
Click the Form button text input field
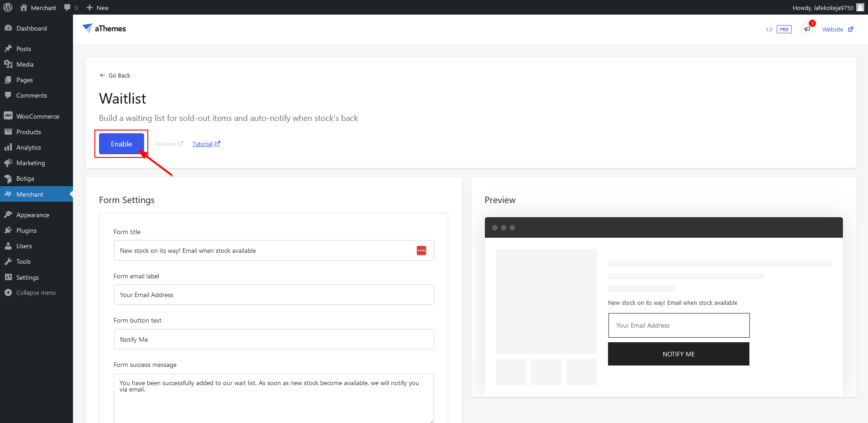click(274, 339)
